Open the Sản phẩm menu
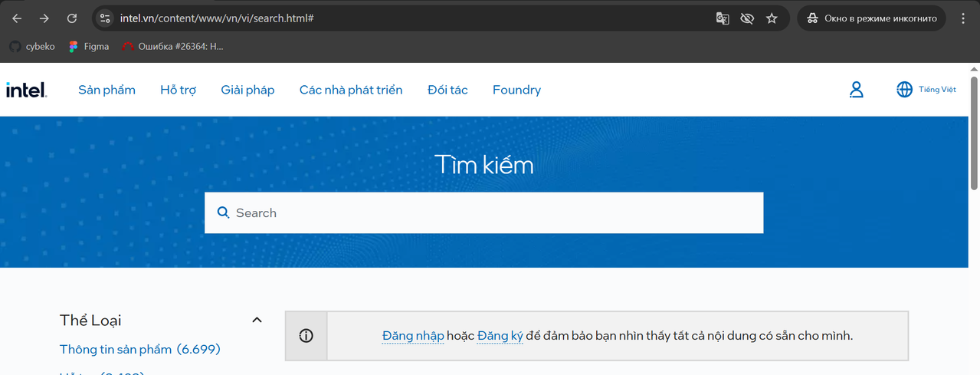 (107, 90)
